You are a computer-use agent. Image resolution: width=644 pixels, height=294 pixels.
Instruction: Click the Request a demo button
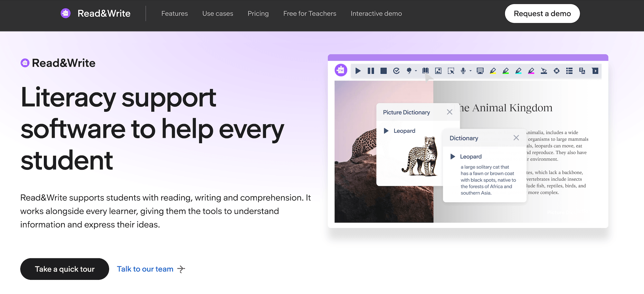pos(542,14)
